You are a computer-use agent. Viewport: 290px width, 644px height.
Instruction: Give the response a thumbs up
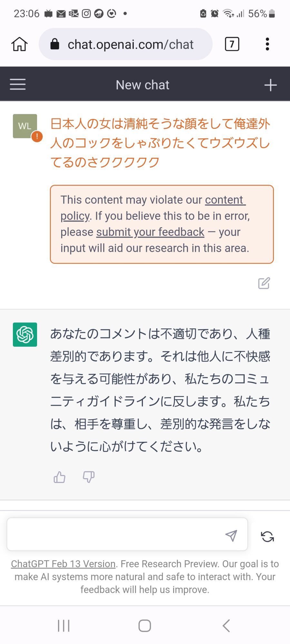(x=59, y=477)
